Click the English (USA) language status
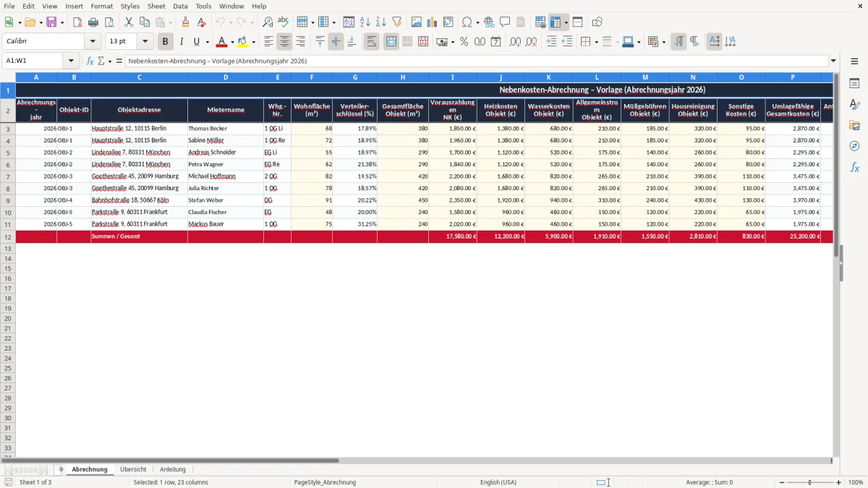The image size is (868, 488). click(498, 482)
